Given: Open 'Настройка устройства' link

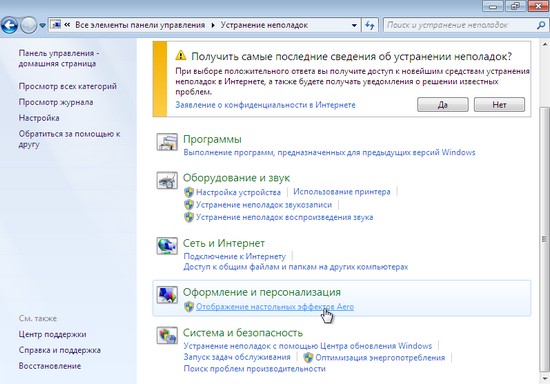Looking at the screenshot, I should (x=238, y=192).
